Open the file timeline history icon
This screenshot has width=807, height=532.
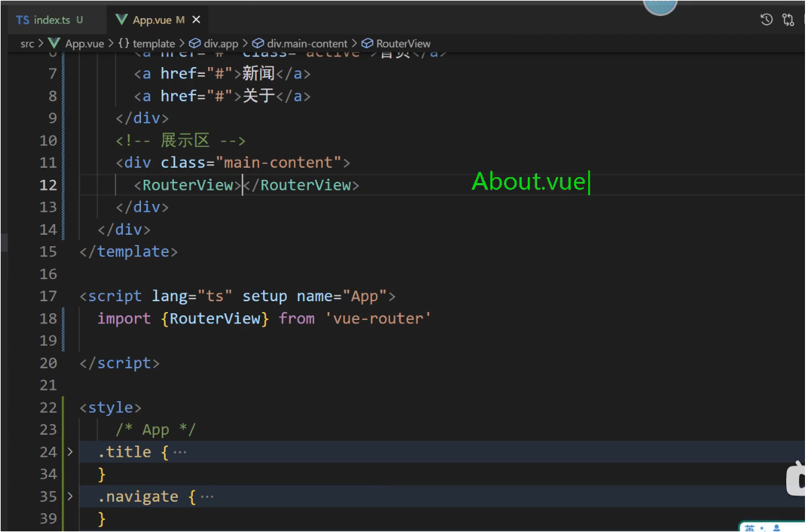[766, 19]
